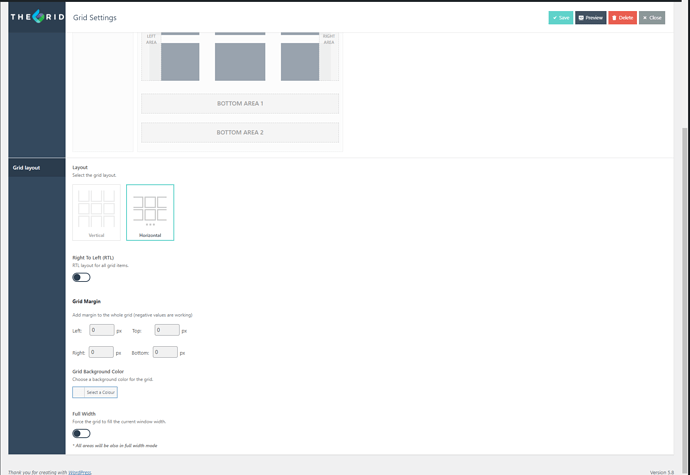The height and width of the screenshot is (475, 690).
Task: Select the Vertical grid layout
Action: pos(96,211)
